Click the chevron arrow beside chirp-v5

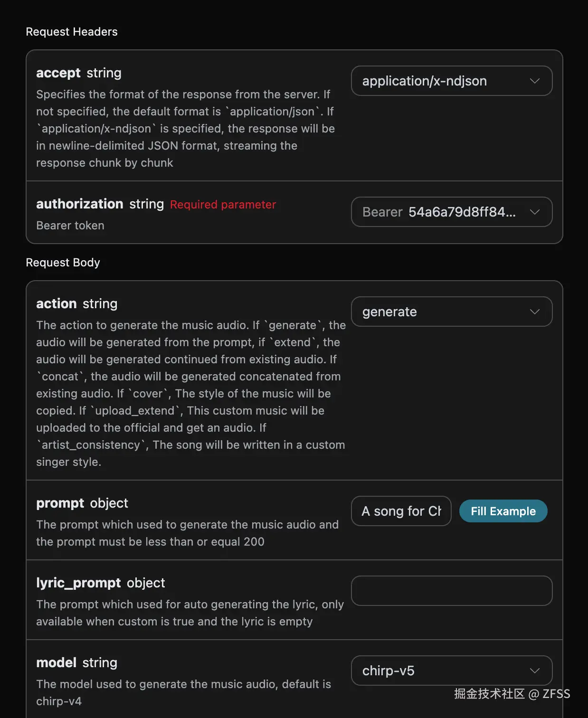pos(534,671)
